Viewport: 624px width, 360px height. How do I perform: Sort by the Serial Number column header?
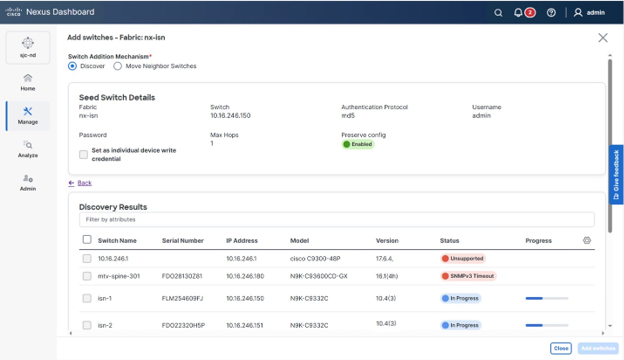point(183,241)
